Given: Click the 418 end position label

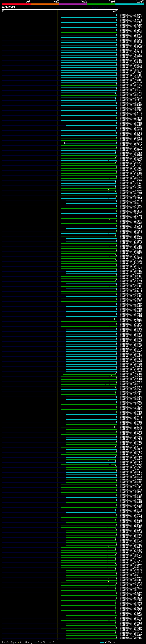Looking at the screenshot, I should (115, 11).
